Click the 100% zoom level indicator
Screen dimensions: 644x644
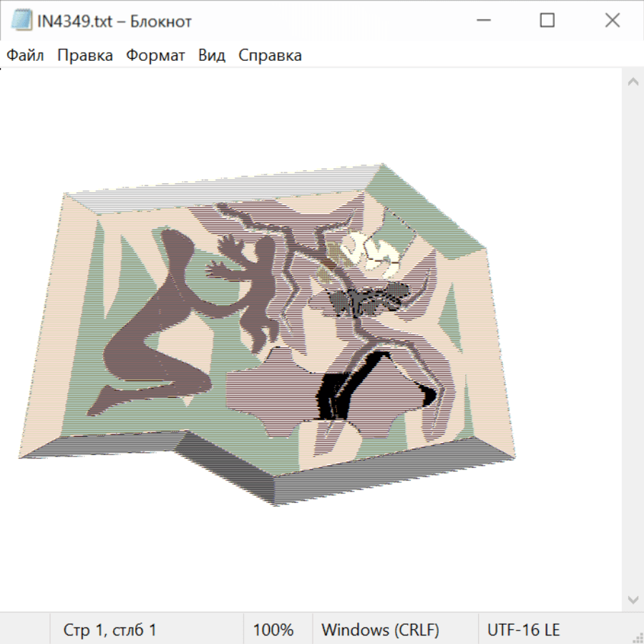tap(273, 630)
